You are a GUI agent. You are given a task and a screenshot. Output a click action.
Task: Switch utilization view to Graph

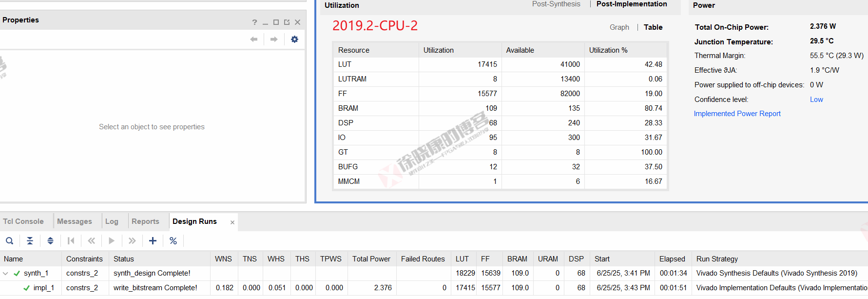[x=619, y=27]
